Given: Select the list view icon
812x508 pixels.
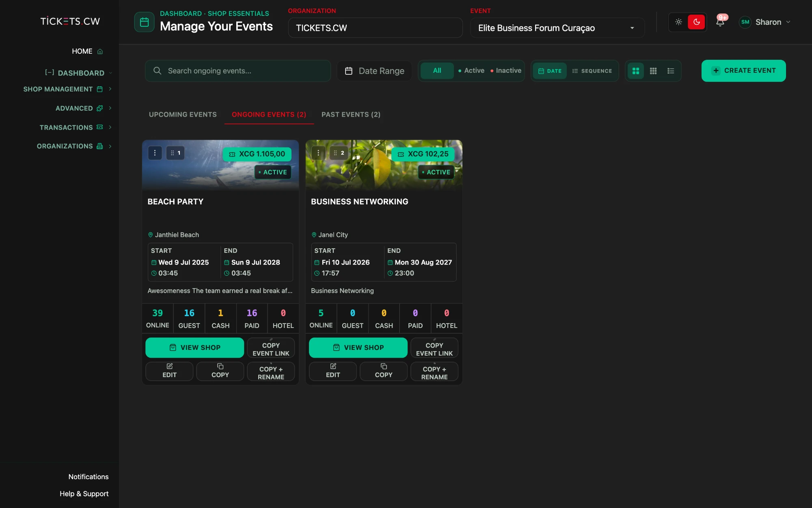Looking at the screenshot, I should point(671,71).
